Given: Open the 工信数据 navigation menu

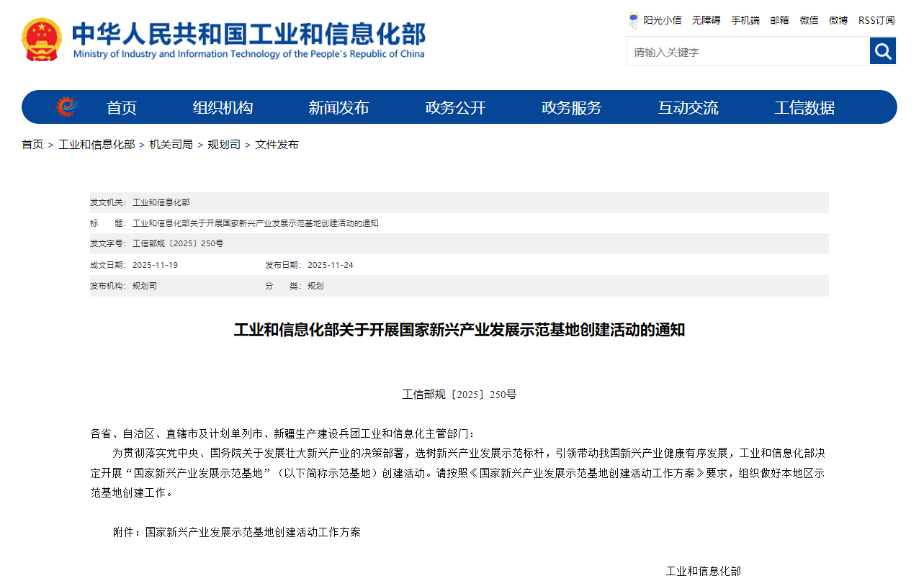Looking at the screenshot, I should tap(804, 108).
